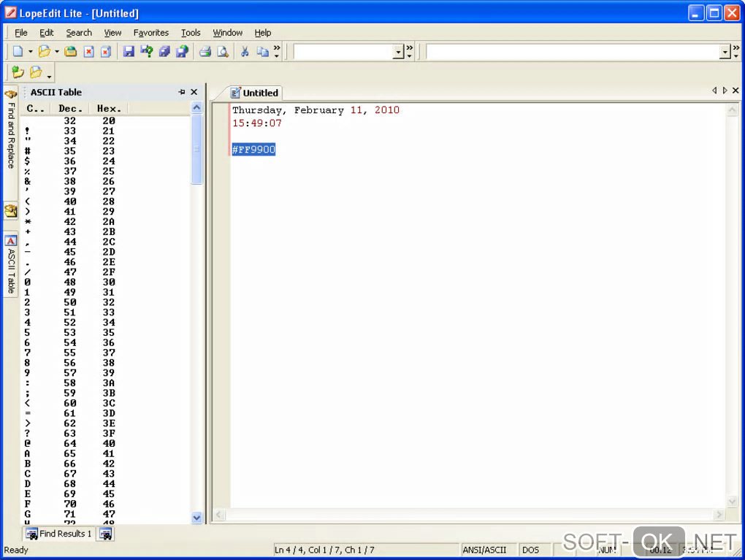Go to next document tab arrow

coord(725,91)
